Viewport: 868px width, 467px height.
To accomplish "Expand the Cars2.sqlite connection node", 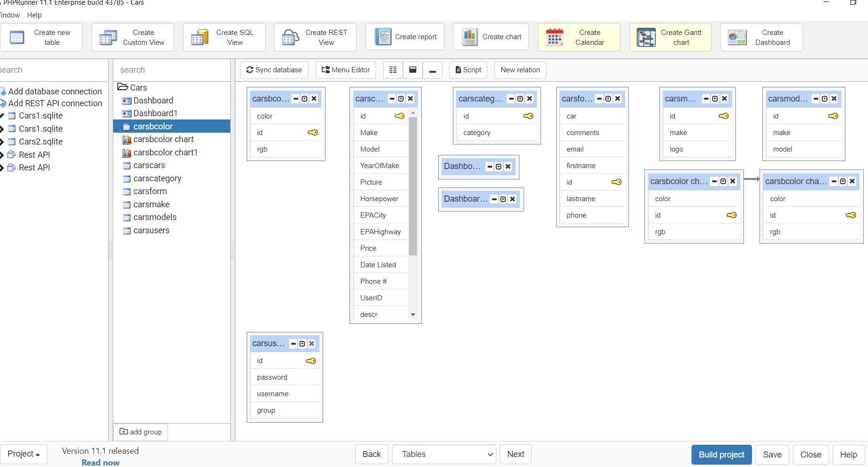I will (2, 142).
